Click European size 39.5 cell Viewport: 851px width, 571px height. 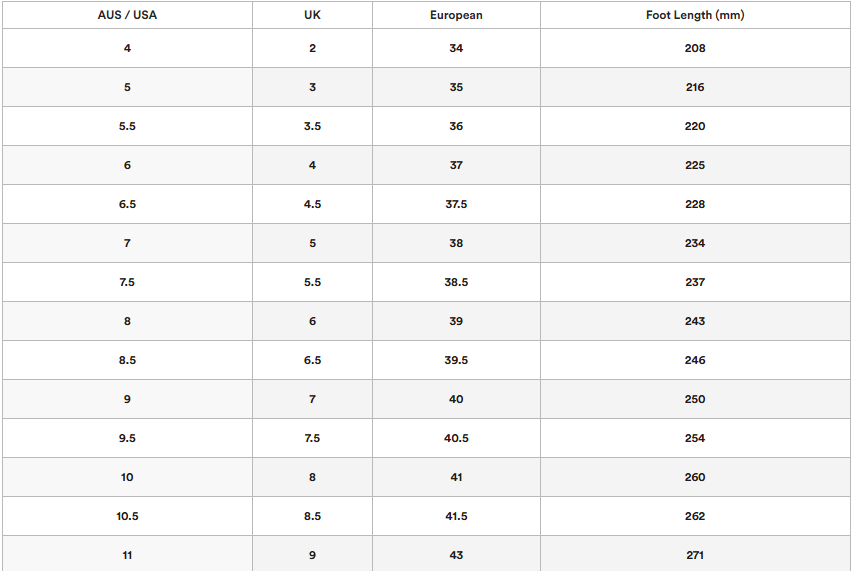456,360
